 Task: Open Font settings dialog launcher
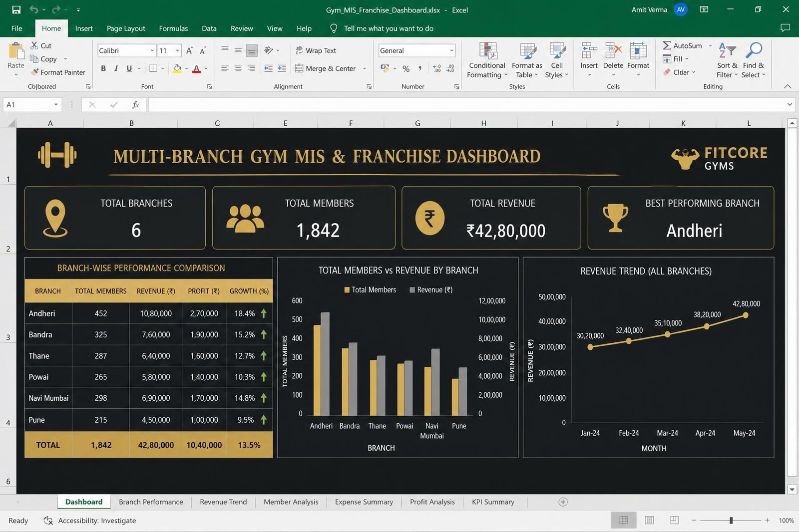point(209,86)
